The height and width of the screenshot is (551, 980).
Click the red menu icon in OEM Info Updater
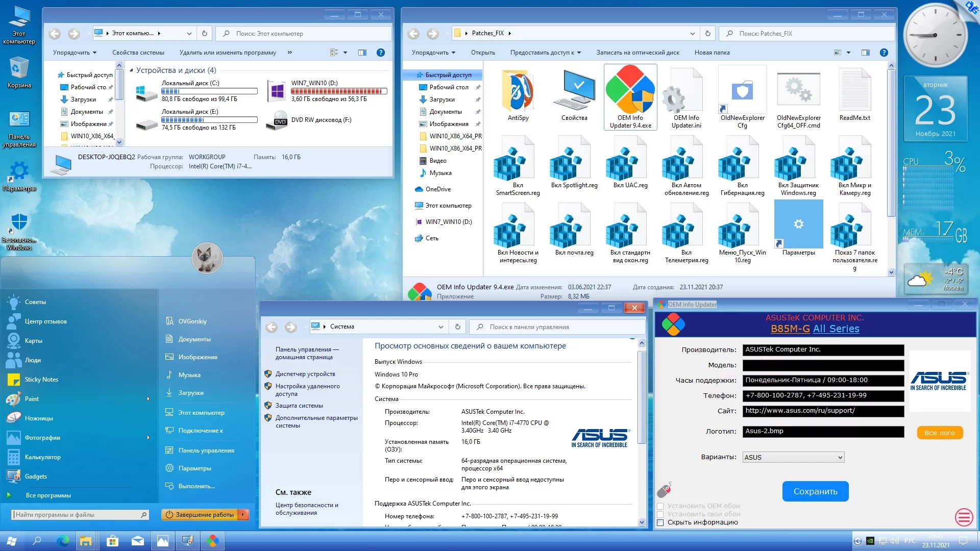coord(963,517)
